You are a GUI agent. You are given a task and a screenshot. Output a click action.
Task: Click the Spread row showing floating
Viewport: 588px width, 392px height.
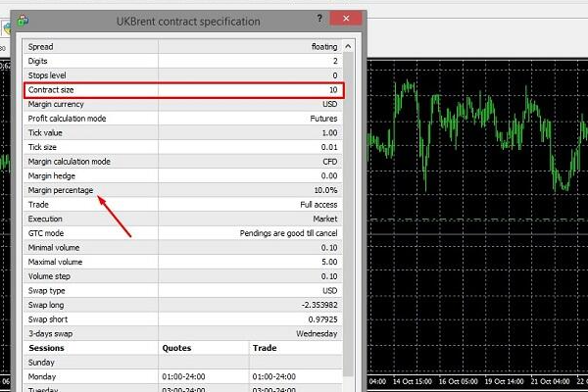point(183,46)
